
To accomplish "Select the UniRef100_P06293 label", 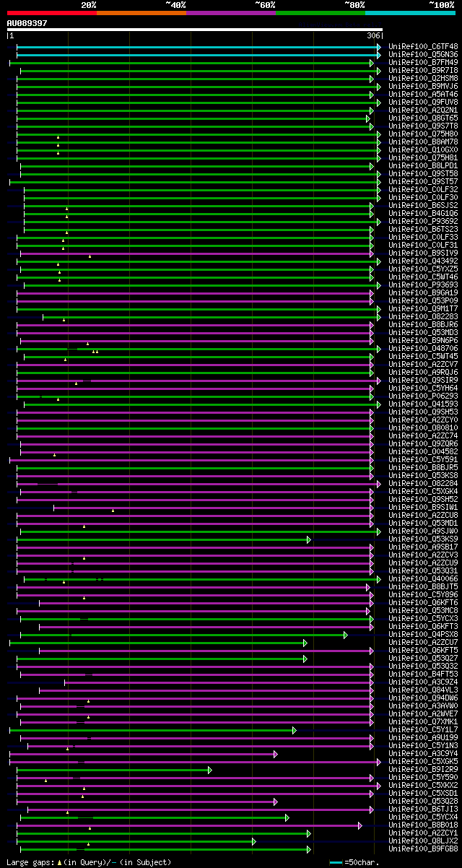I will [x=423, y=396].
